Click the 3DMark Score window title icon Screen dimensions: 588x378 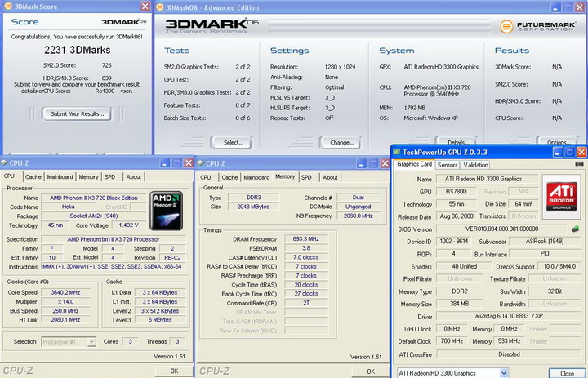coord(7,7)
